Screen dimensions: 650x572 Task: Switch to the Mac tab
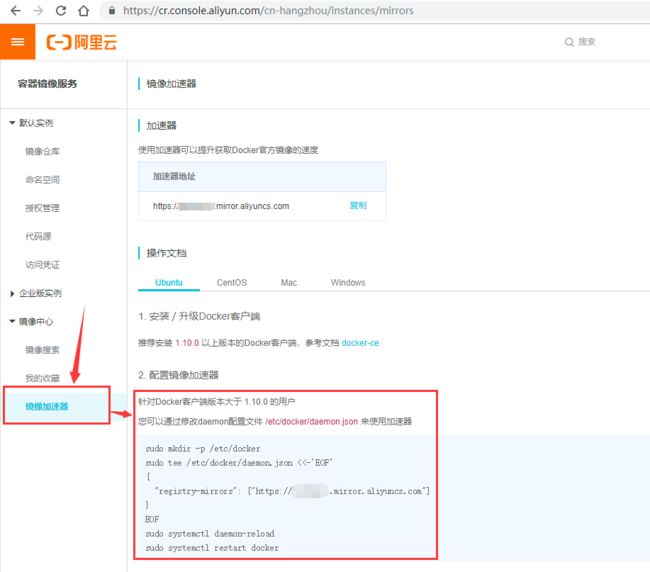pyautogui.click(x=289, y=282)
